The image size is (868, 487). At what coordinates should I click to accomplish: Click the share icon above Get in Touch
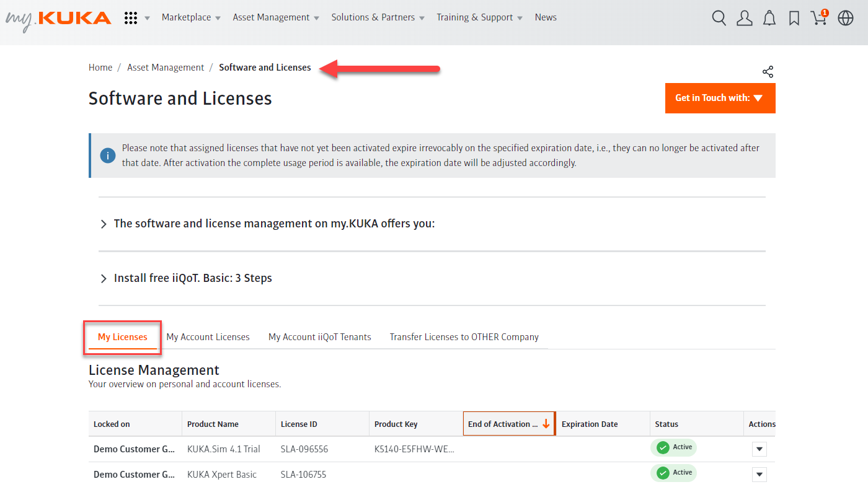click(768, 72)
